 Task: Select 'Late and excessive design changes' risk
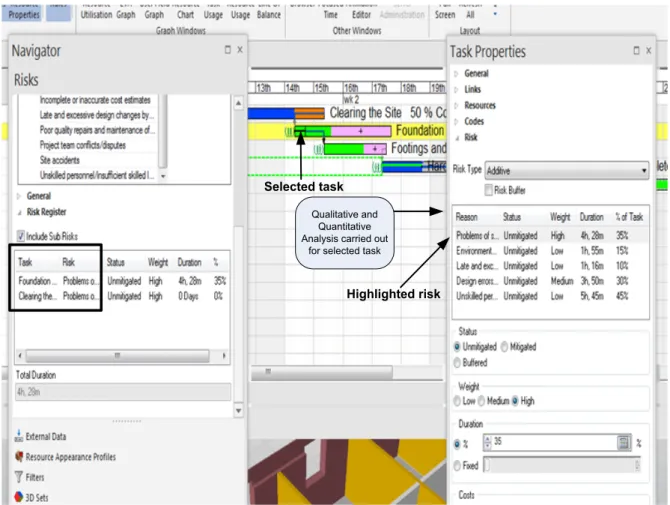97,115
